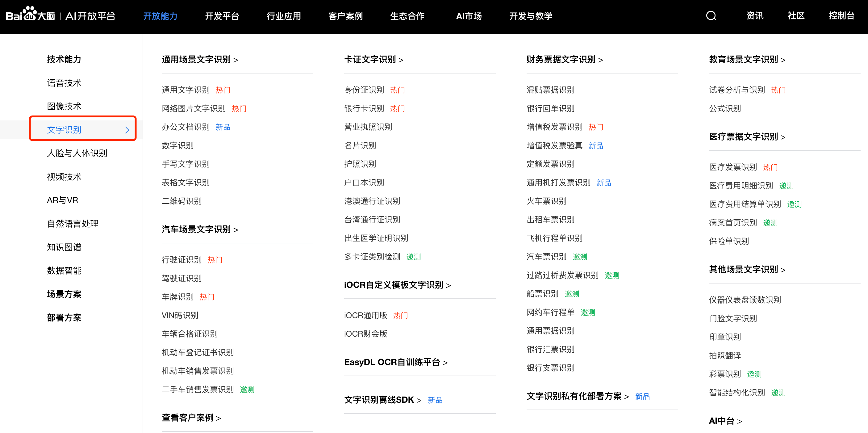Image resolution: width=868 pixels, height=433 pixels.
Task: Open the iOCR通用版 link
Action: (x=365, y=315)
